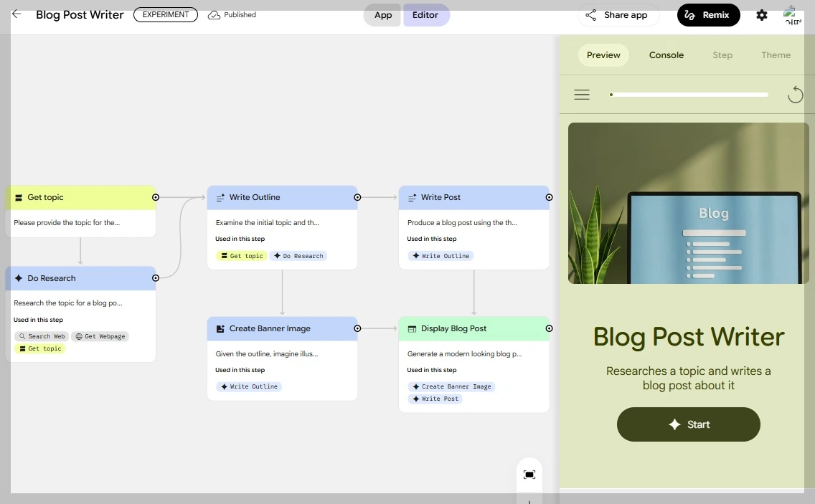This screenshot has width=815, height=504.
Task: Go back with the left arrow icon
Action: click(x=17, y=14)
